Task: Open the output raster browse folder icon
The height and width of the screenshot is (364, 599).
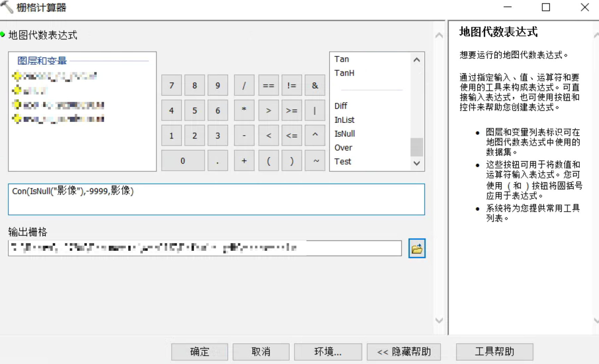Action: pyautogui.click(x=417, y=248)
